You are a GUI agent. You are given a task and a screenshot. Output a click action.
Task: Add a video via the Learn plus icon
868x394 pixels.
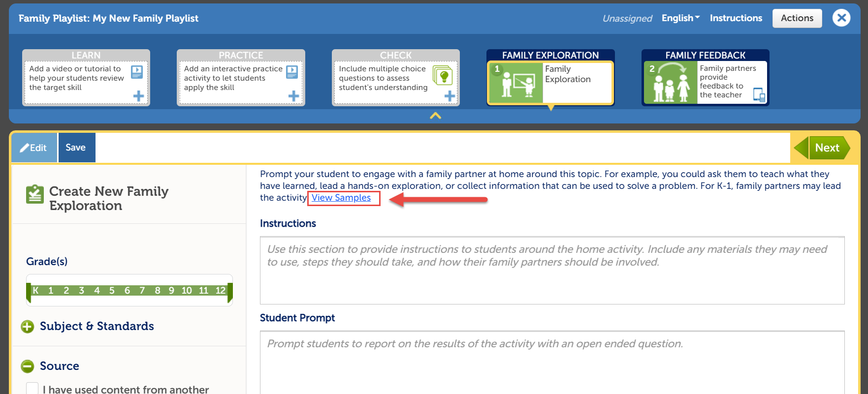(139, 96)
